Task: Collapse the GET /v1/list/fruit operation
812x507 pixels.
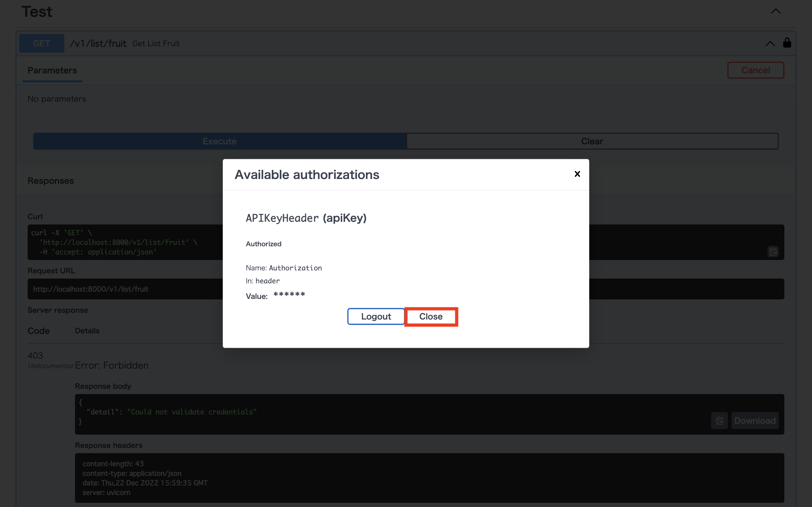Action: [x=769, y=43]
